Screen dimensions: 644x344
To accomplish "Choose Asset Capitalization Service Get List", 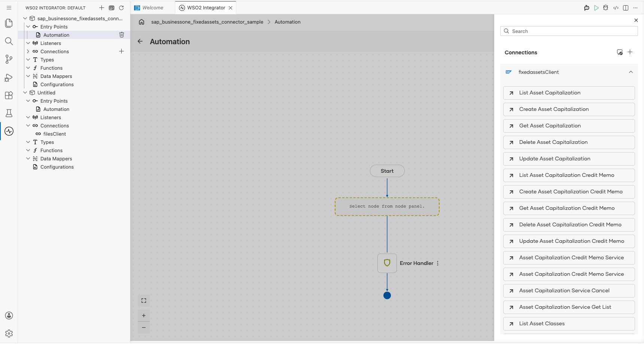I will coord(569,307).
